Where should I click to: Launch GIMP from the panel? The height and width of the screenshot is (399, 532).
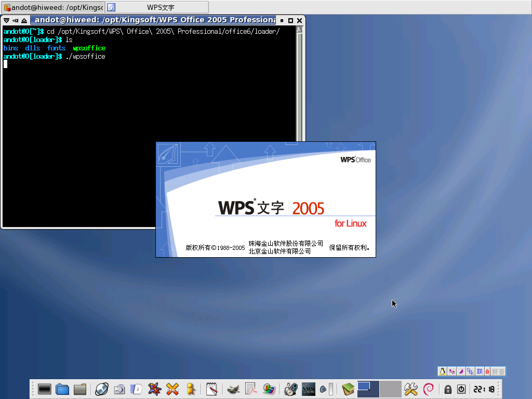(x=233, y=390)
